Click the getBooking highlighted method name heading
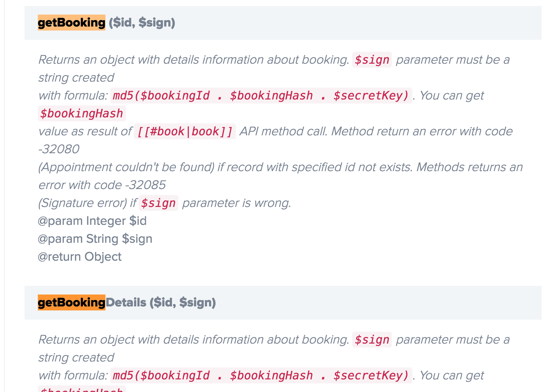The height and width of the screenshot is (392, 557). (x=71, y=23)
